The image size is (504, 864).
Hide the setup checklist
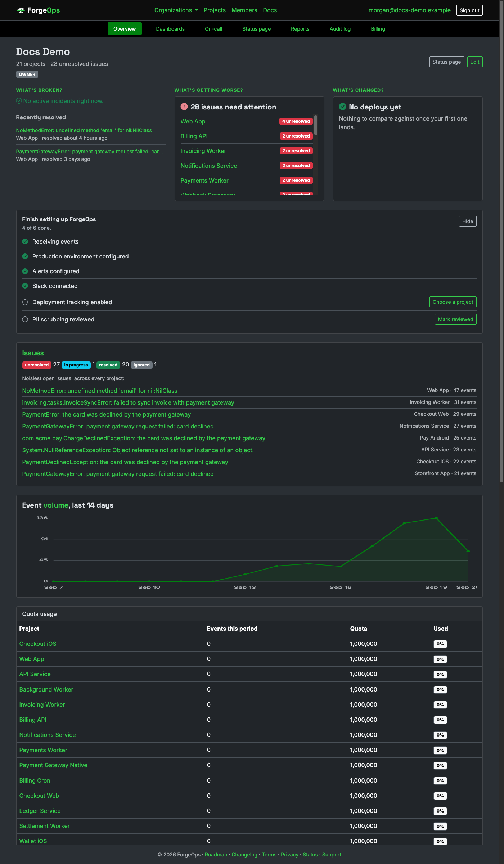pyautogui.click(x=468, y=221)
